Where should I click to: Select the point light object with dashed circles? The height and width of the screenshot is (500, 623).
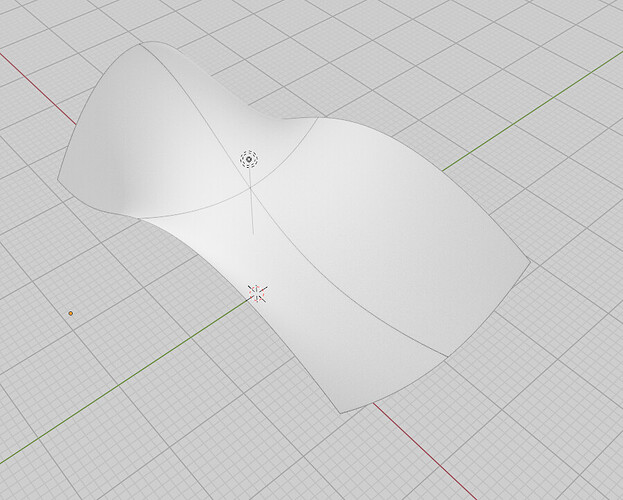(249, 159)
